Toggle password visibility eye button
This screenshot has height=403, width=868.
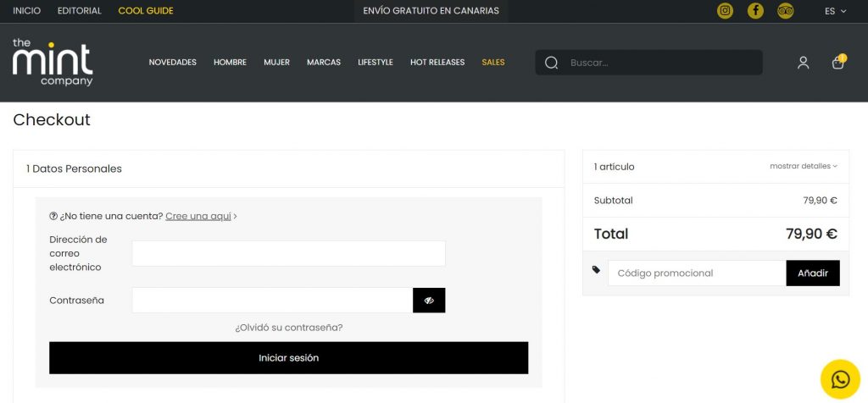pos(429,301)
